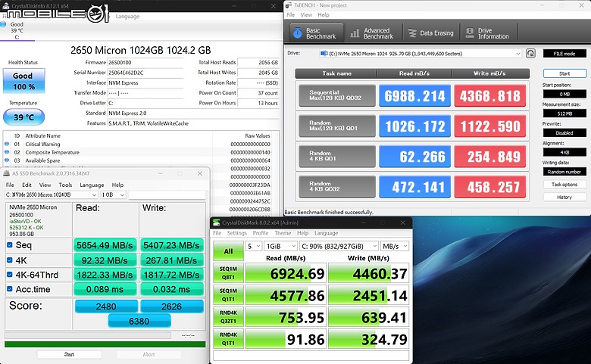Open the AS SSD Edit menu

tap(27, 185)
